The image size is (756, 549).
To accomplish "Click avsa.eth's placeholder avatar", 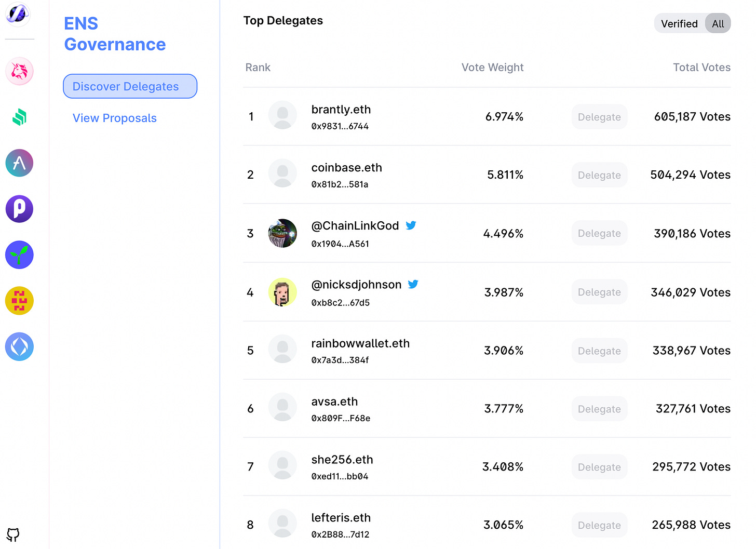I will pos(282,407).
